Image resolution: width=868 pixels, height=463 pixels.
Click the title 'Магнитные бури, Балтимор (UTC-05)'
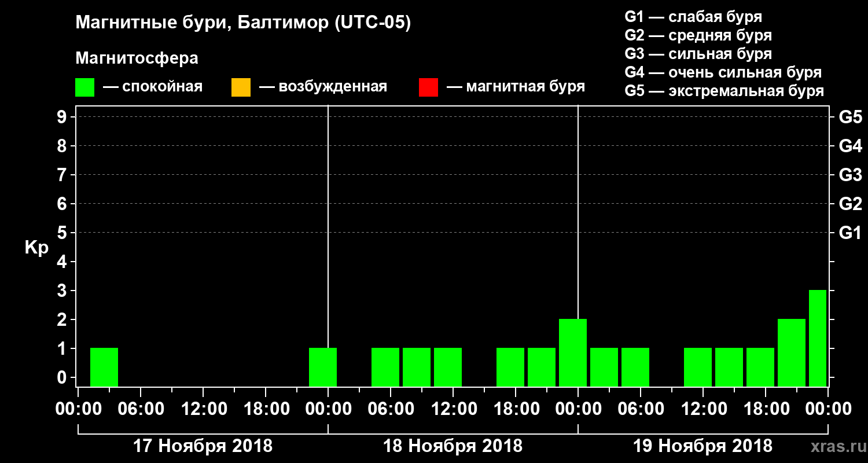[243, 23]
